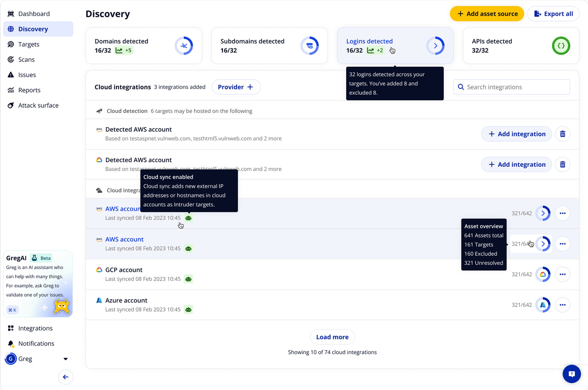Open the Greg account dropdown
Image resolution: width=588 pixels, height=390 pixels.
click(65, 359)
